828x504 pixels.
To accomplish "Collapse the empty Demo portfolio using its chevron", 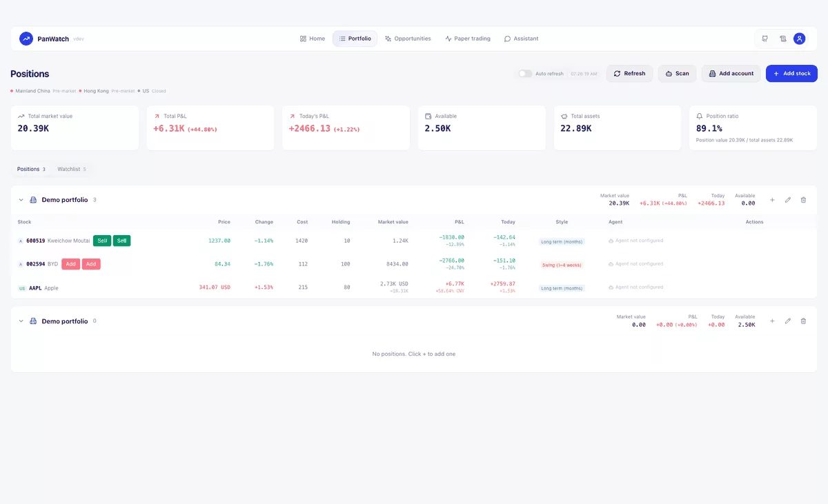I will 21,321.
